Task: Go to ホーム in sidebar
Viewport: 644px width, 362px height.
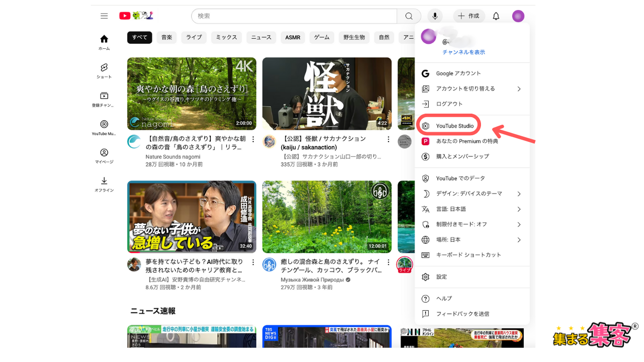Action: coord(104,43)
